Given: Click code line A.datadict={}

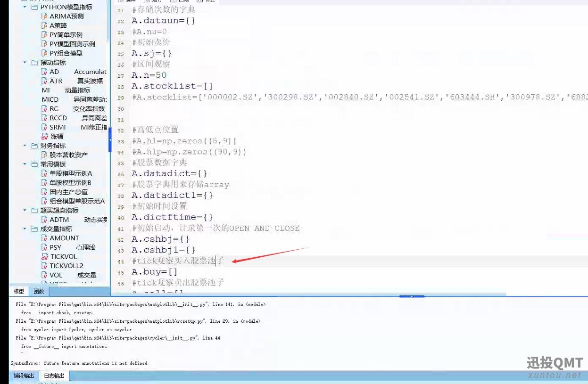Looking at the screenshot, I should tap(169, 173).
